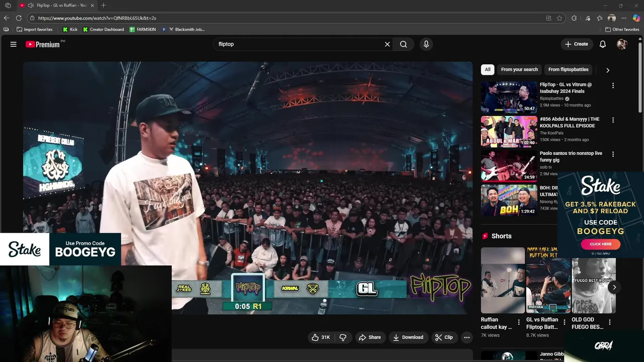This screenshot has height=362, width=644.
Task: Open the Ruffian callout Short
Action: tap(503, 280)
